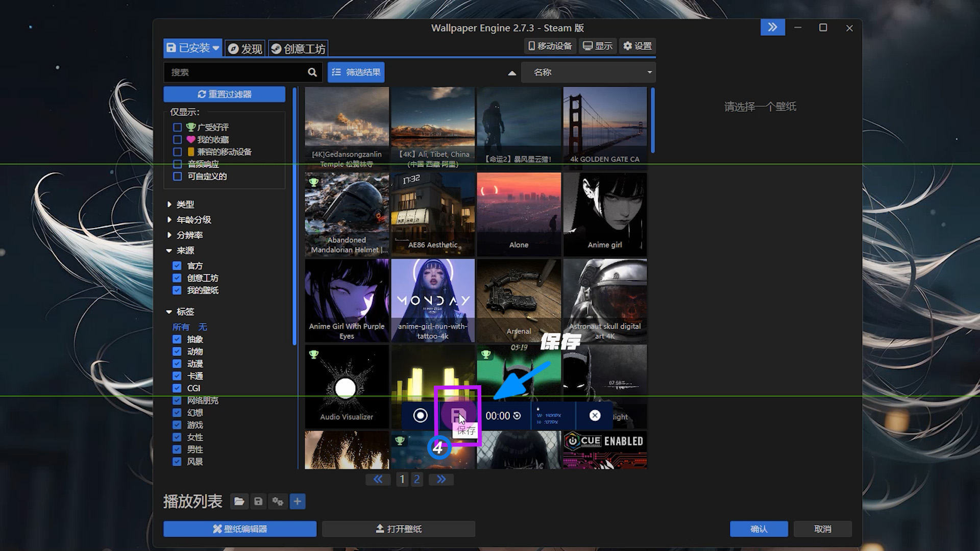Start recording with the round record button
980x551 pixels.
[x=421, y=416]
